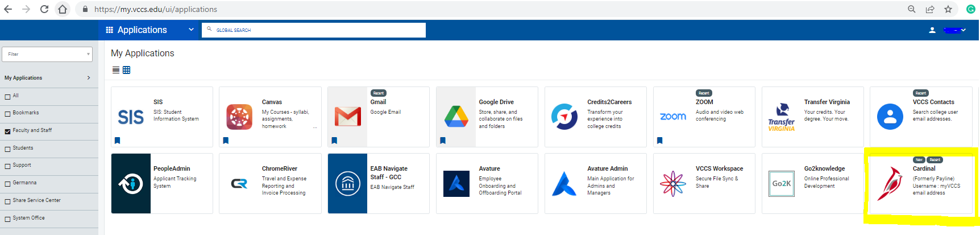
Task: Open Google Drive triangle logo
Action: pyautogui.click(x=456, y=117)
